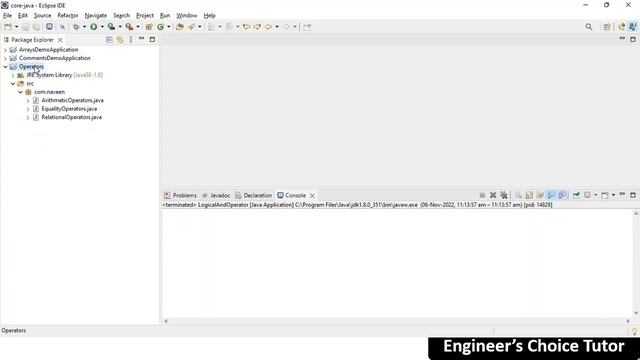The image size is (640, 360).
Task: Collapse the Operators project node
Action: (5, 67)
